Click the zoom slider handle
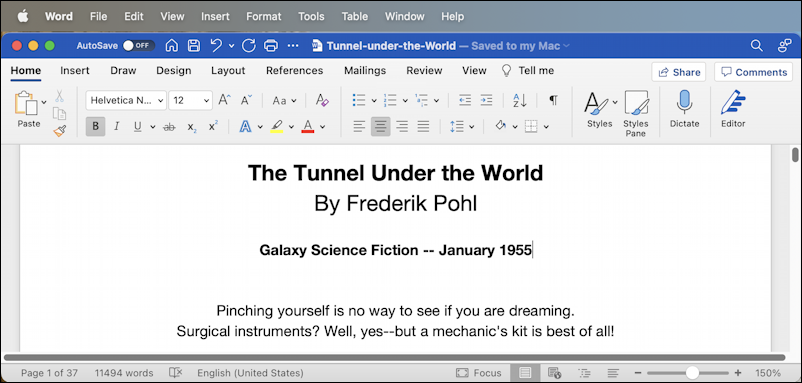 click(x=693, y=373)
